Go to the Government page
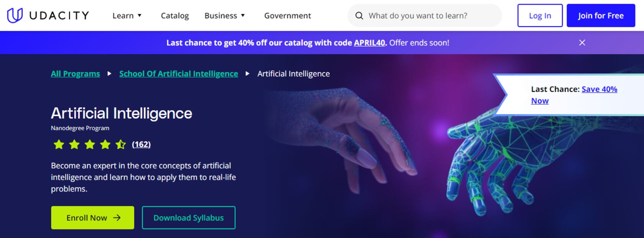Screen dimensions: 644x238 287,16
